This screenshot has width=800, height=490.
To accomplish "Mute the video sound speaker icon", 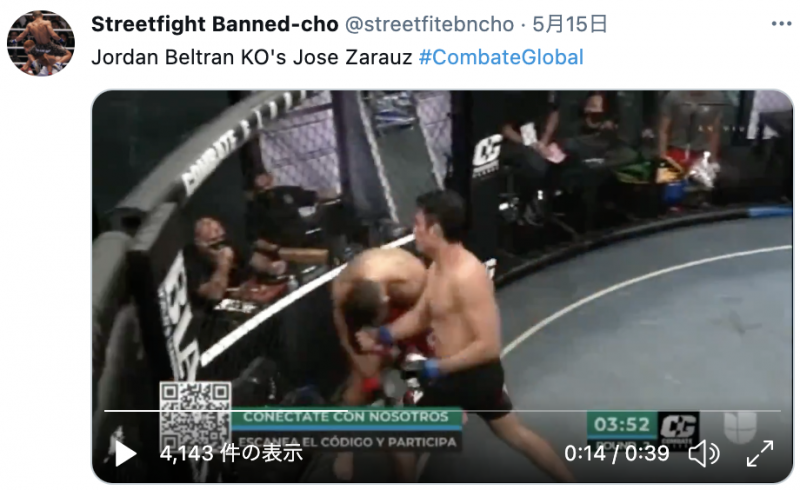I will point(704,453).
